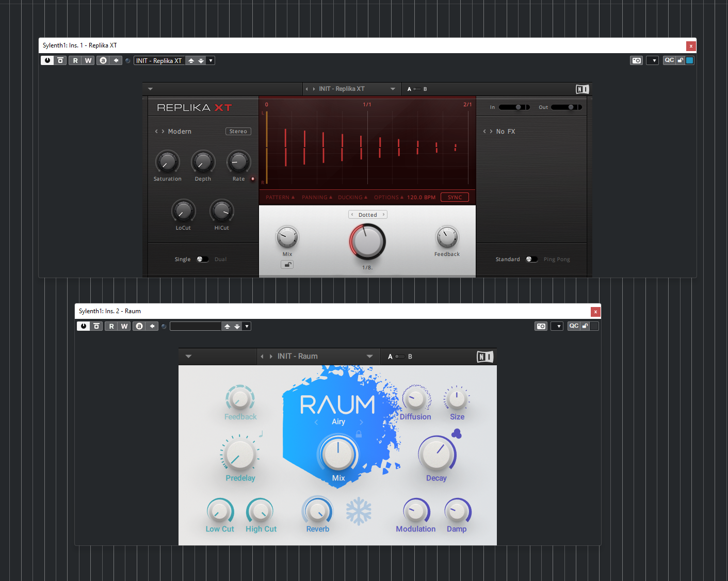The height and width of the screenshot is (581, 728).
Task: Click the Decay knob in Raum
Action: (436, 454)
